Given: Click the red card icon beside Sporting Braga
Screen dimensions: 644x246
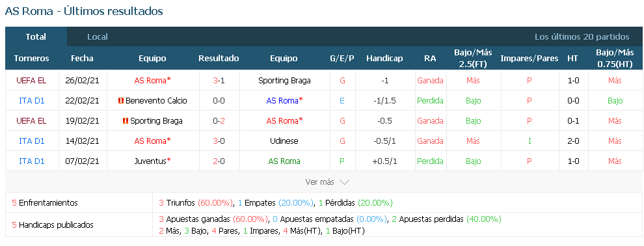Looking at the screenshot, I should (126, 121).
